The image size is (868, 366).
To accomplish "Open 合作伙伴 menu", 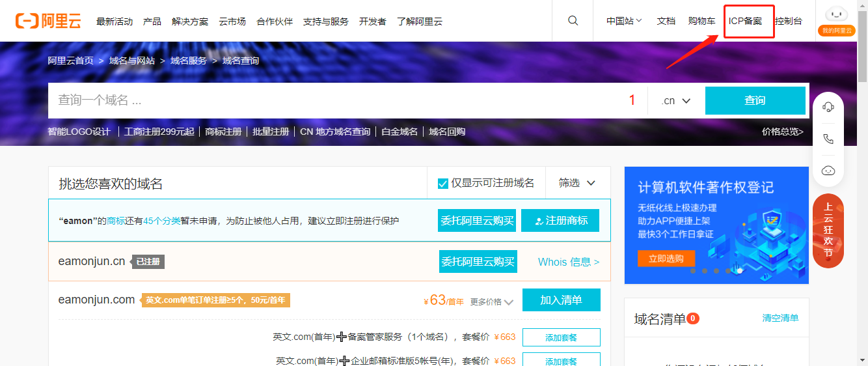I will pyautogui.click(x=275, y=21).
